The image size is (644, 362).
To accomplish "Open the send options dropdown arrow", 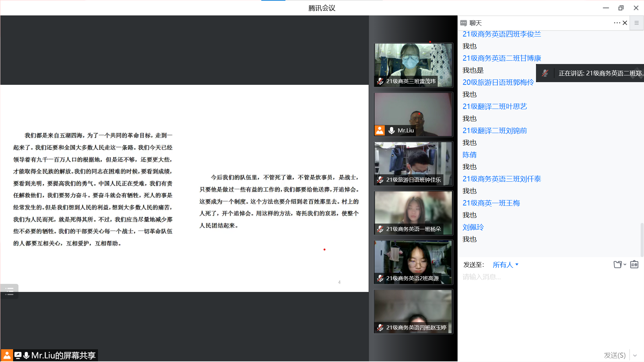I will (x=635, y=355).
